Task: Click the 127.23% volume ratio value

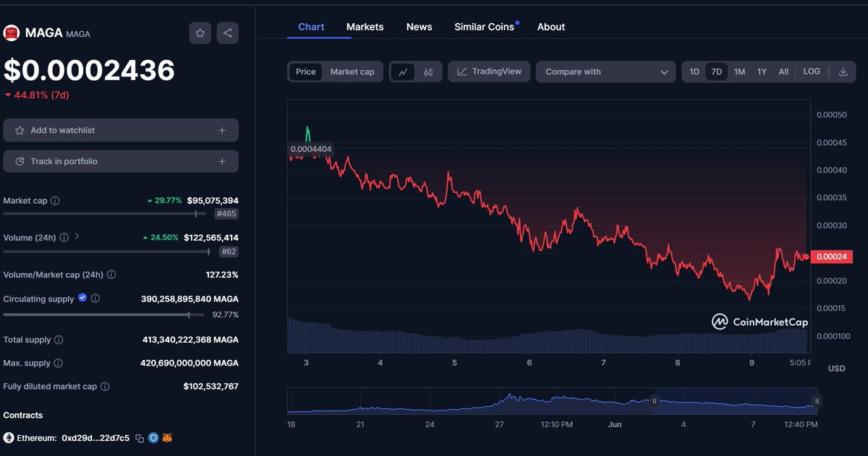Action: tap(222, 275)
